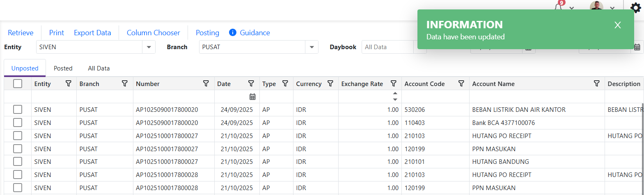Click the Guidance info icon
Viewport: 644px width, 195px height.
click(x=232, y=32)
